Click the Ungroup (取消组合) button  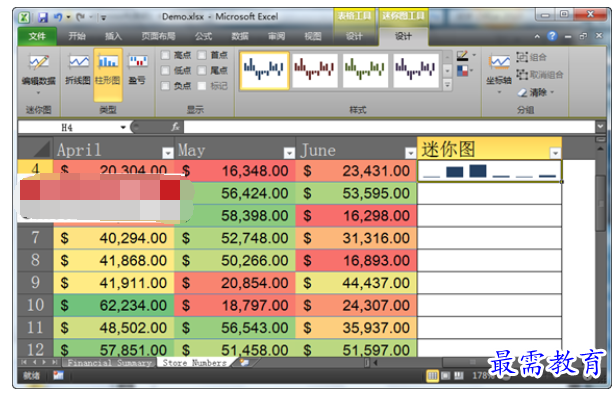coord(540,75)
